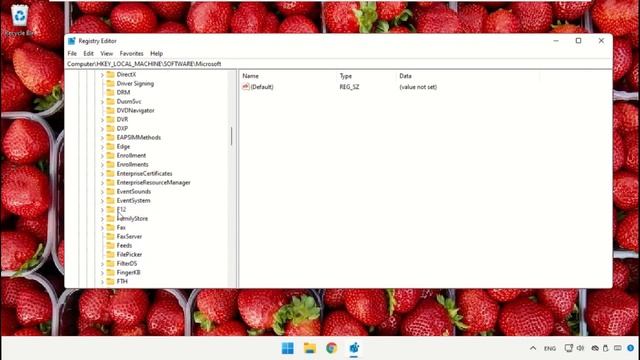The image size is (640, 360).
Task: Maximize the Registry Editor window
Action: (x=578, y=40)
